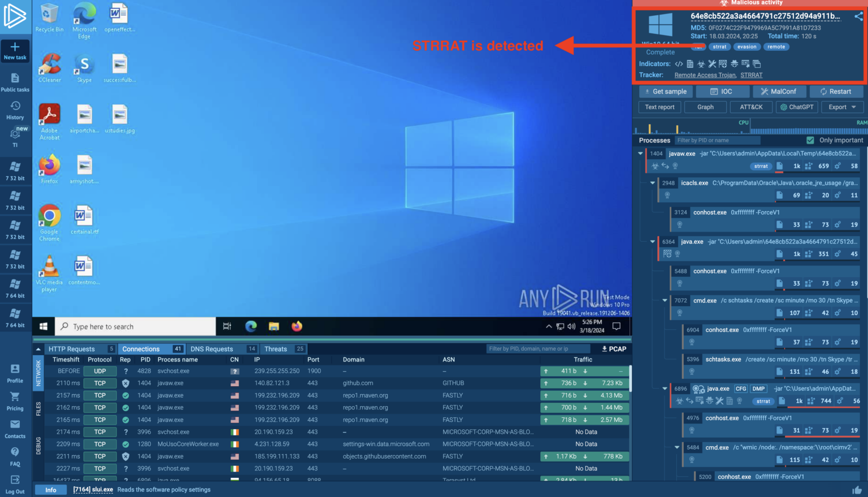The image size is (868, 497).
Task: Switch to the Threats tab
Action: (276, 349)
